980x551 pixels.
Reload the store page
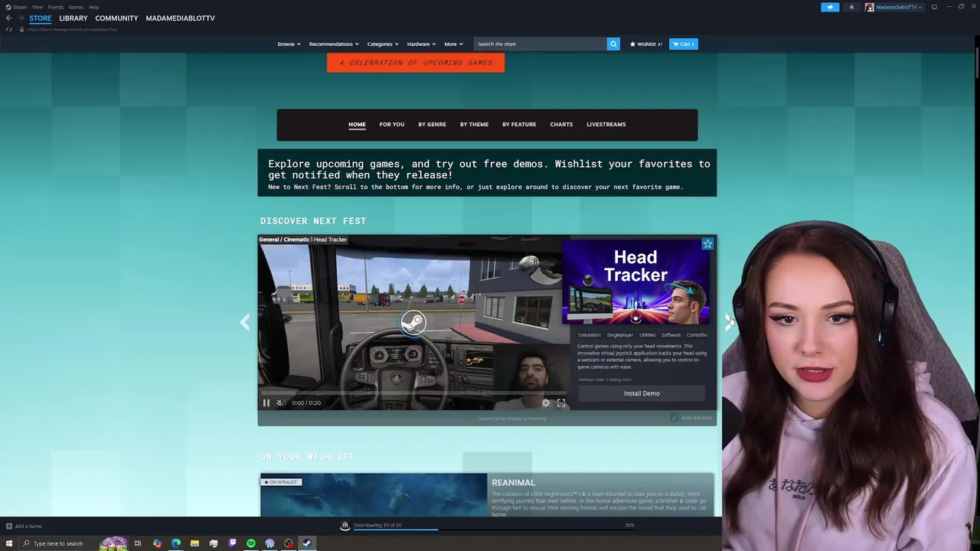[x=9, y=29]
